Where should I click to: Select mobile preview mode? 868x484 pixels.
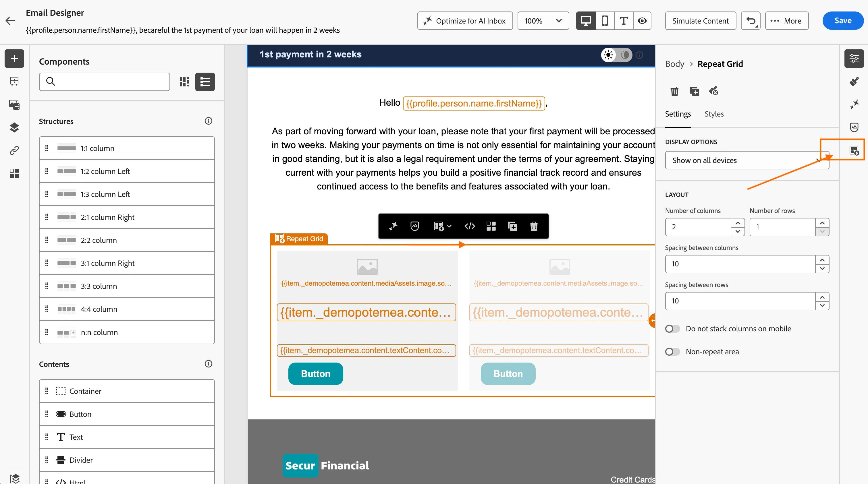[605, 21]
